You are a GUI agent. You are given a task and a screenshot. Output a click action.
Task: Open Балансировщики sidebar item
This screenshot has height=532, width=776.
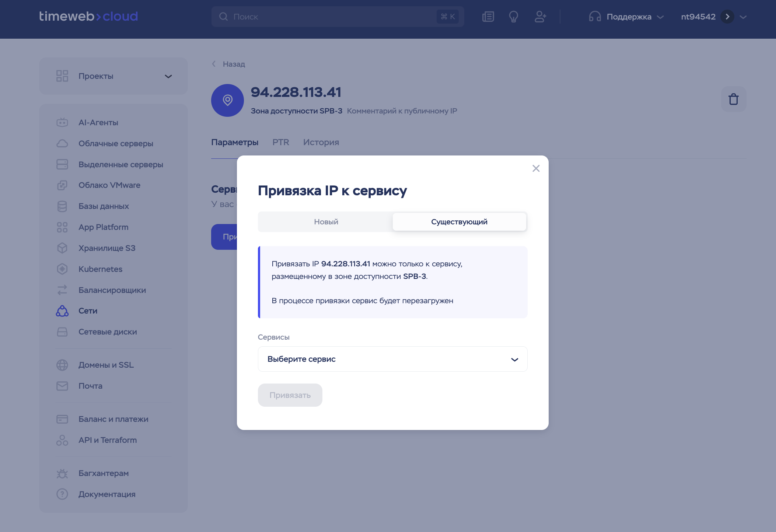point(112,290)
